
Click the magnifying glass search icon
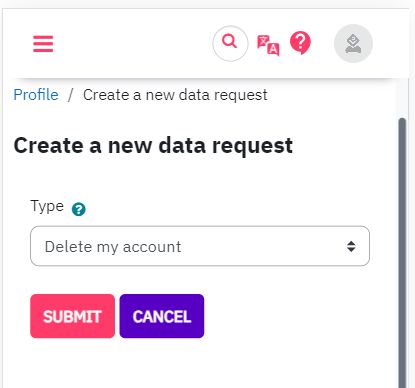230,41
